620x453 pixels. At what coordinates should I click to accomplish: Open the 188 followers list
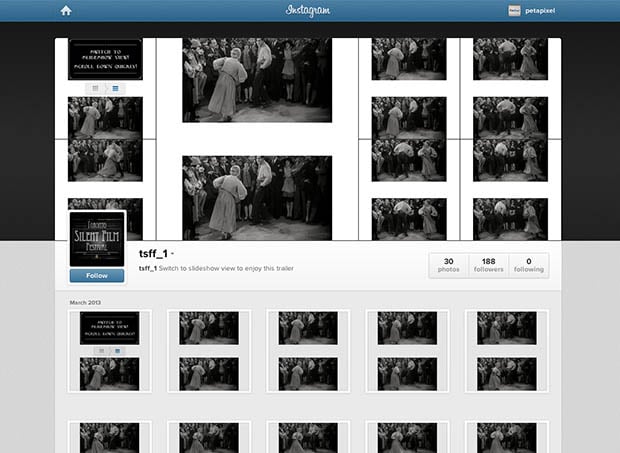tap(489, 265)
